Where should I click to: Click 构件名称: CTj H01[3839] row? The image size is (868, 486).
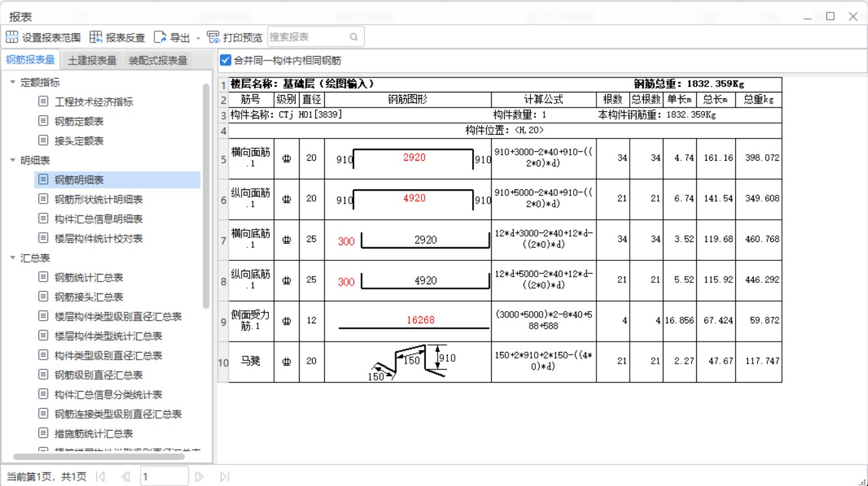pos(505,115)
